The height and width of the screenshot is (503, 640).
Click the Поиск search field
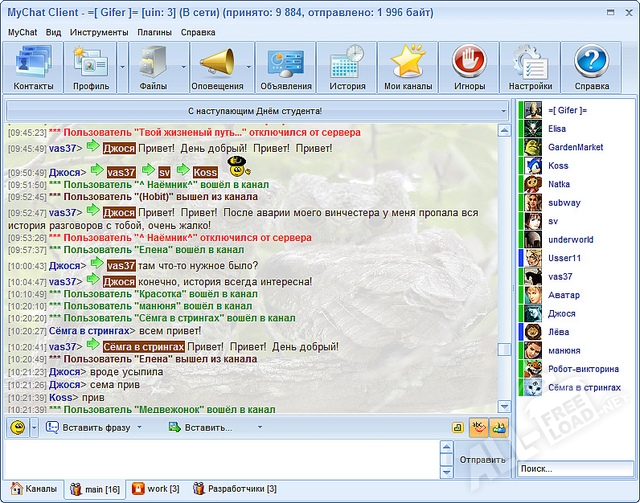point(575,468)
